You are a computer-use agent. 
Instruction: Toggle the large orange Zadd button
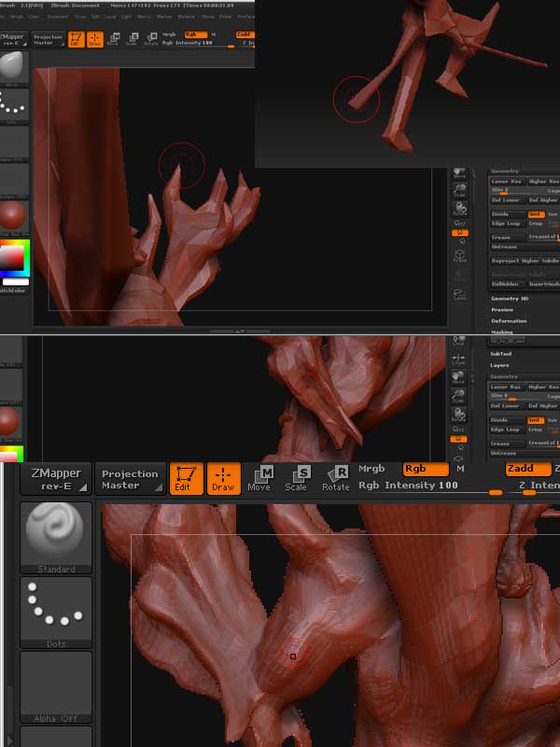[527, 469]
